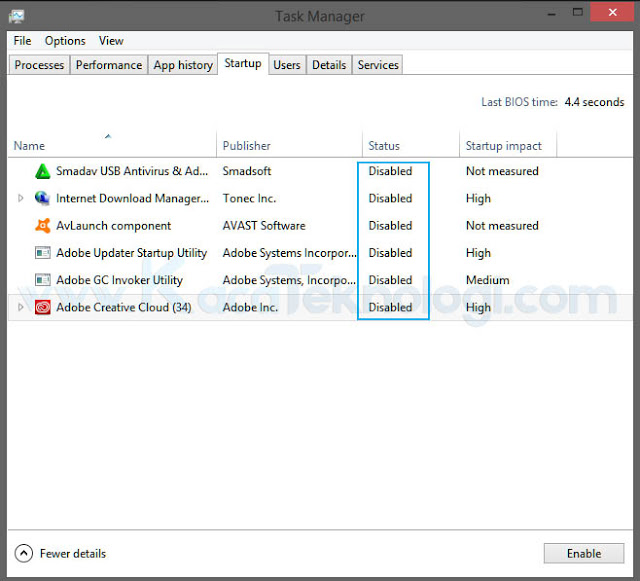Close the Task Manager window
Image resolution: width=640 pixels, height=581 pixels.
[x=612, y=12]
